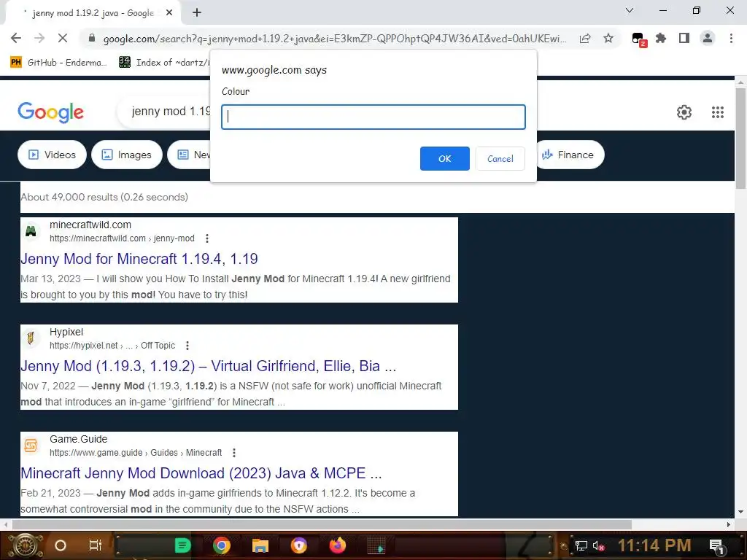Click the network icon in system tray
The width and height of the screenshot is (747, 560).
(x=581, y=545)
